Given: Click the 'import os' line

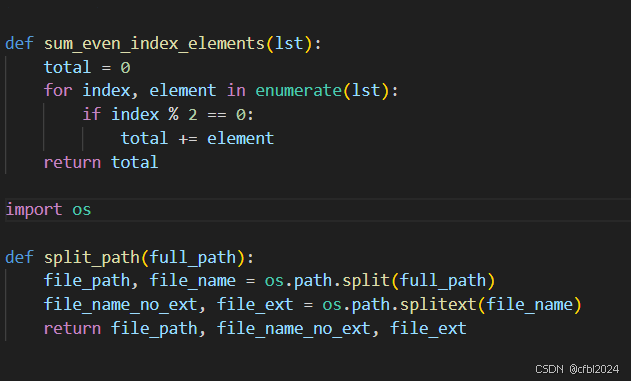Looking at the screenshot, I should pos(48,210).
